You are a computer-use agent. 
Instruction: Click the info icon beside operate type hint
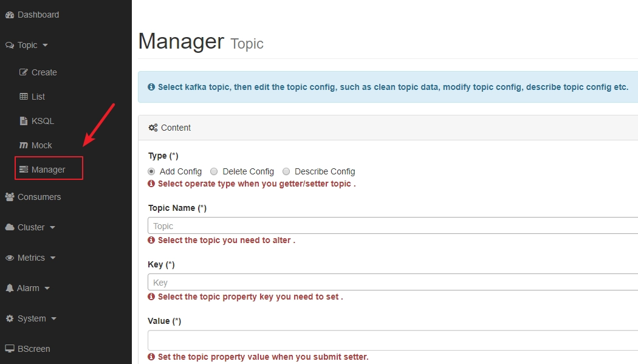click(x=151, y=184)
